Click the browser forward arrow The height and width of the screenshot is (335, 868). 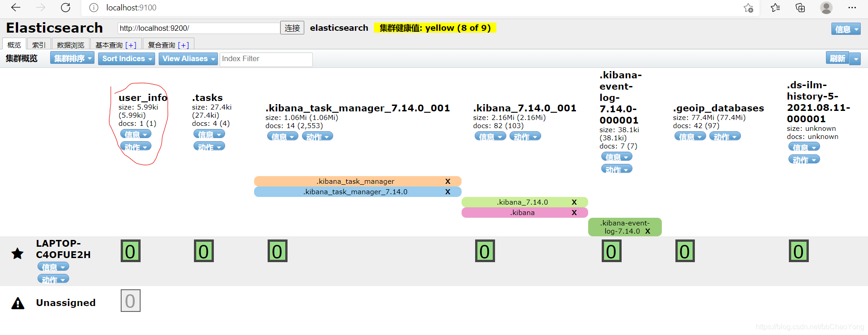pyautogui.click(x=41, y=8)
